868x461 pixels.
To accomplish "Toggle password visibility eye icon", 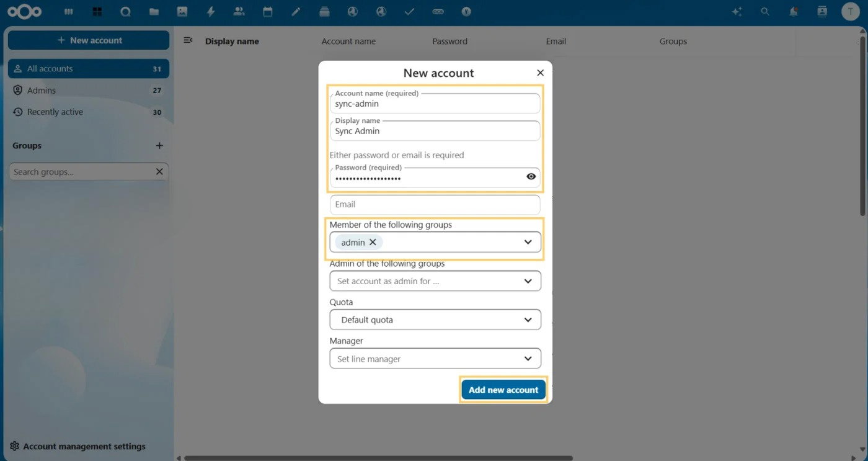I will point(531,177).
